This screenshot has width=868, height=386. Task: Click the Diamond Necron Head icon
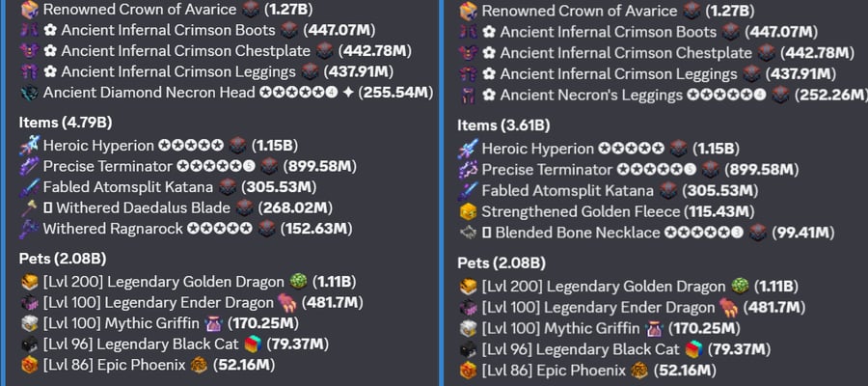pos(29,93)
